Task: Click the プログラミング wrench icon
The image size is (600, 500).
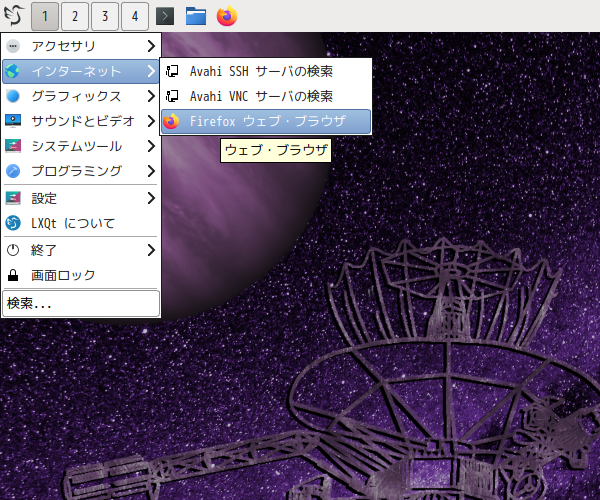Action: [13, 171]
